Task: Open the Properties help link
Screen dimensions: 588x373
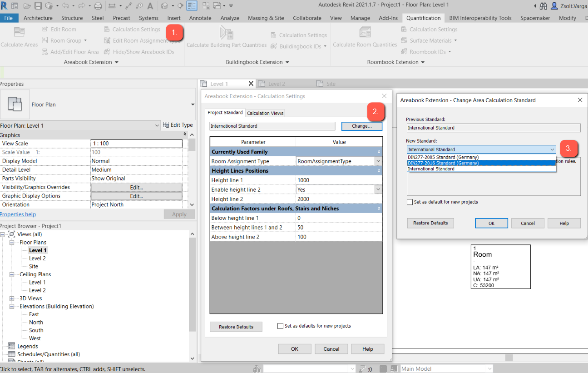Action: pos(18,214)
